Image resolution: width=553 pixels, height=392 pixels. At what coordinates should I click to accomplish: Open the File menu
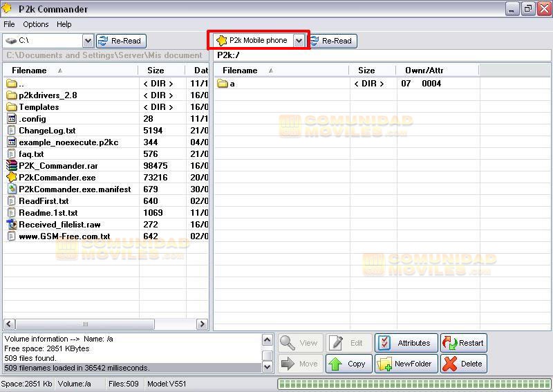(x=9, y=24)
